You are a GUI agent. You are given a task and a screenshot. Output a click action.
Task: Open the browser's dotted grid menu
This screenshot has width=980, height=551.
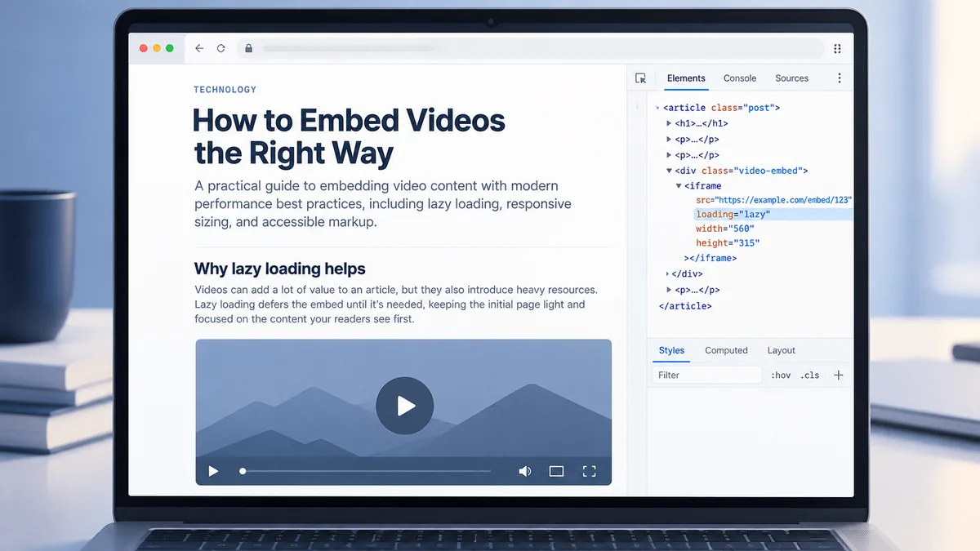point(837,49)
